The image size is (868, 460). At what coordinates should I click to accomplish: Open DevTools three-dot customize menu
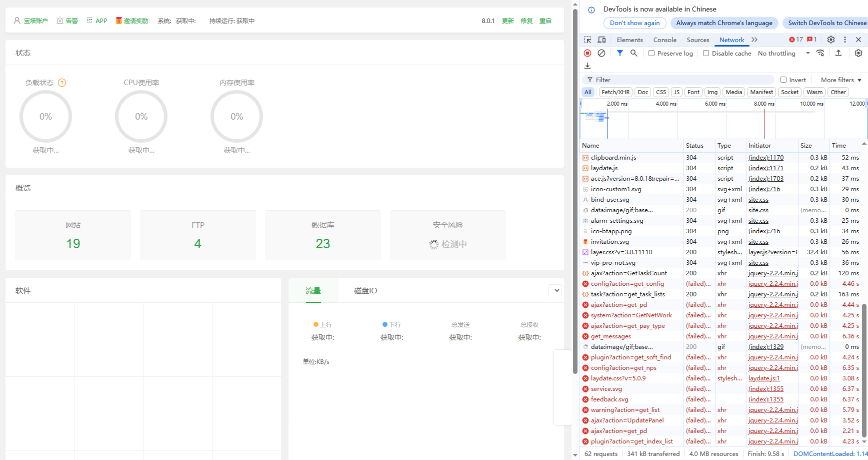[845, 40]
